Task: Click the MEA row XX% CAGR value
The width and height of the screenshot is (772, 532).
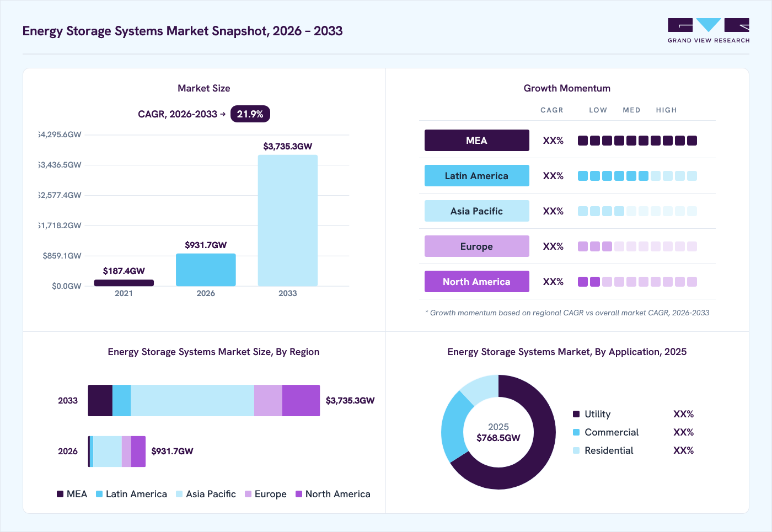Action: pos(553,141)
